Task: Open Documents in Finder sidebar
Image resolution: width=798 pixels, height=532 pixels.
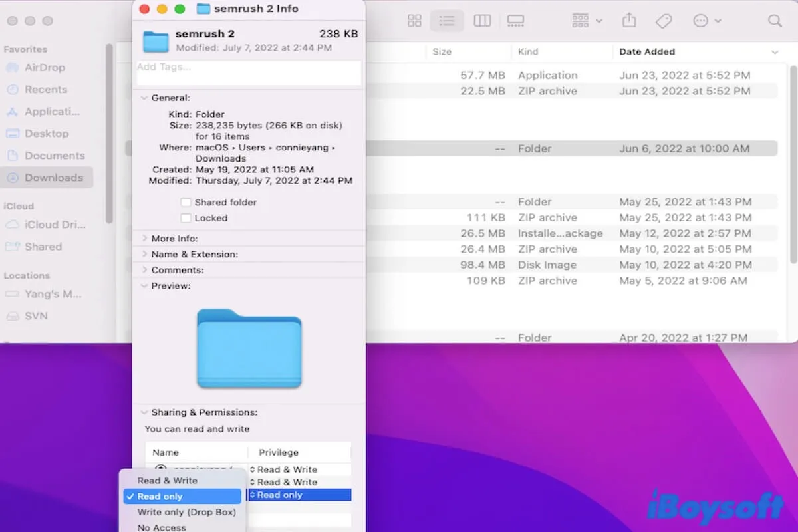Action: click(55, 156)
